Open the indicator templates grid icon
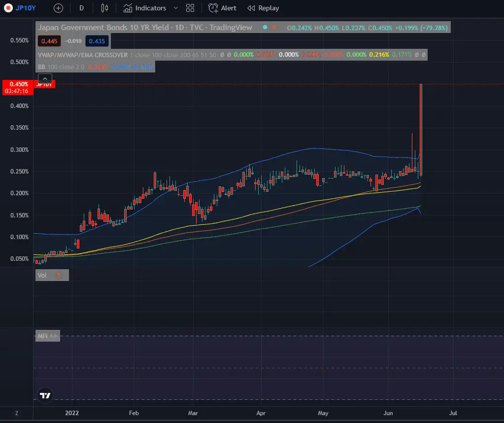Viewport: 504px width, 423px height. (x=191, y=8)
